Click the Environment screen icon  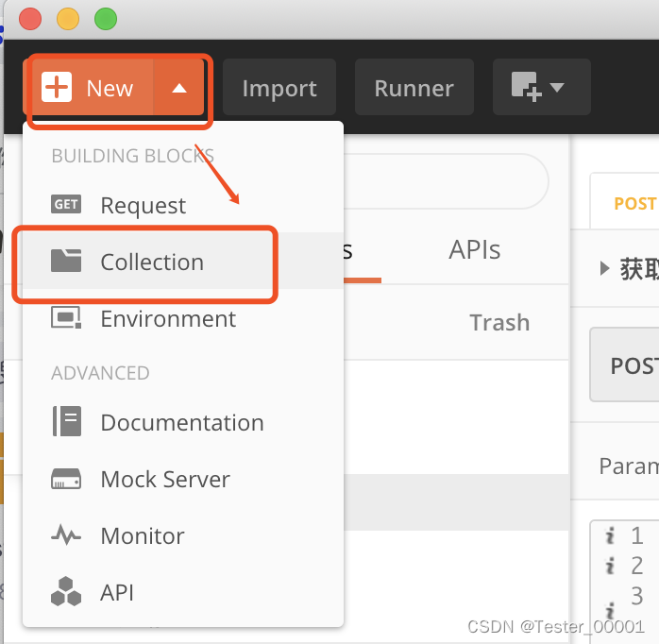point(66,317)
